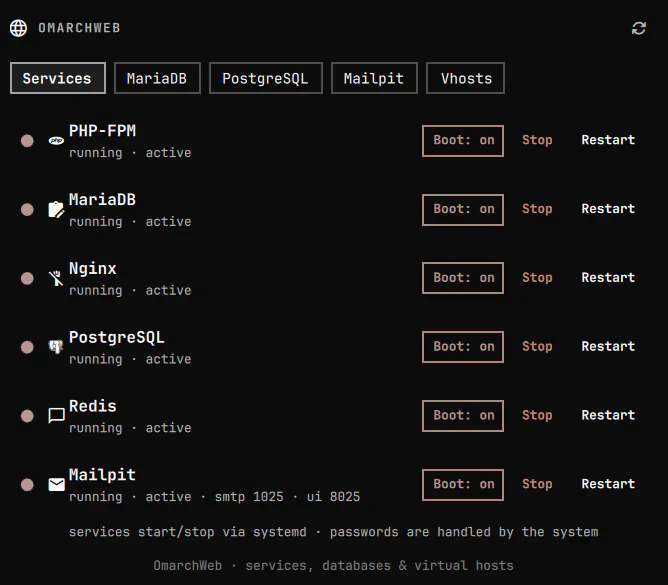668x585 pixels.
Task: Switch to the MariaDB tab
Action: [157, 78]
